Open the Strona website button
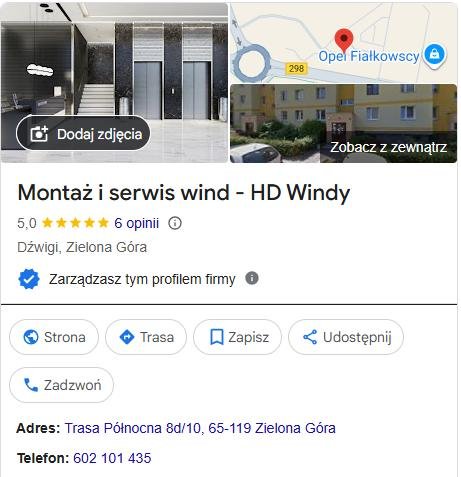Screen dimensions: 461x477 pyautogui.click(x=54, y=337)
